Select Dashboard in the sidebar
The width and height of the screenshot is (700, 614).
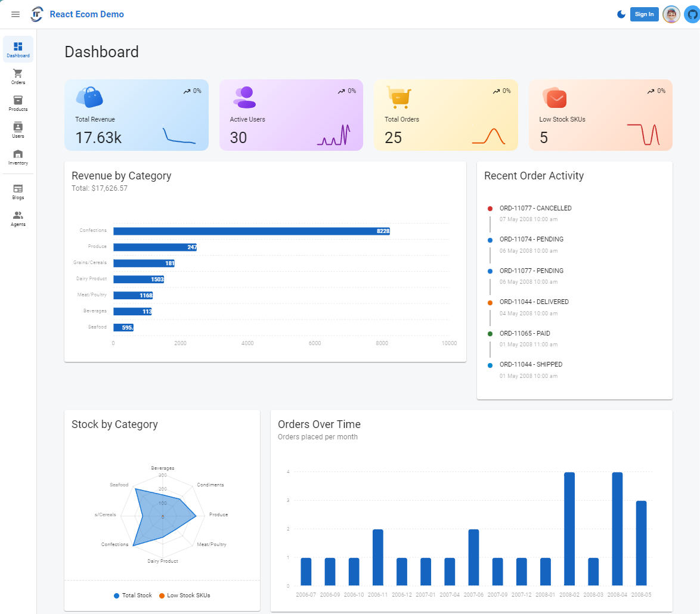tap(18, 49)
